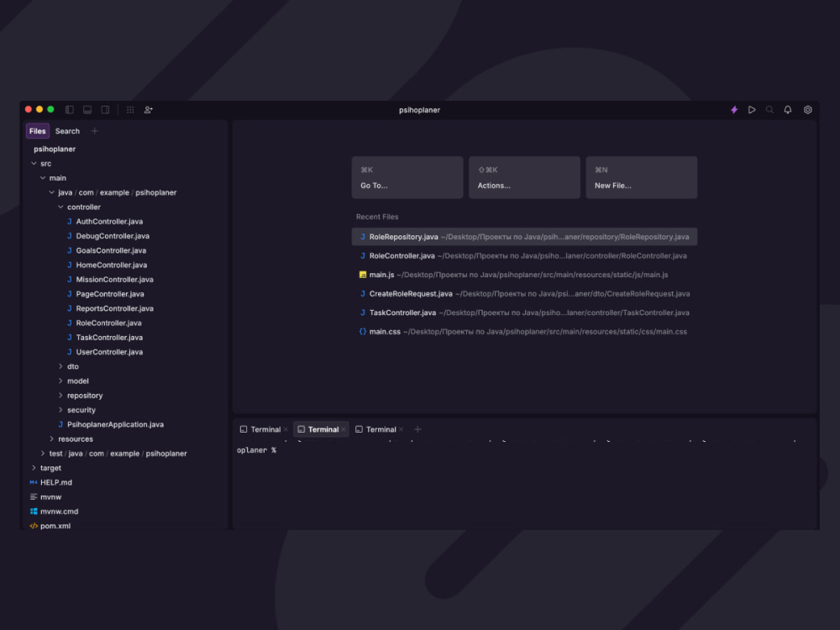
Task: Expand the model folder chevron
Action: coord(60,381)
